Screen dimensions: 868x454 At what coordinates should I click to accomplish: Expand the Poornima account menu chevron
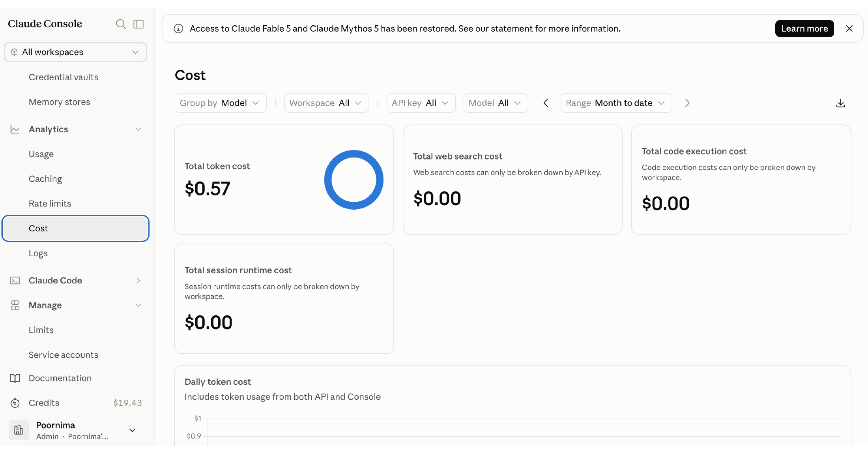pyautogui.click(x=133, y=430)
